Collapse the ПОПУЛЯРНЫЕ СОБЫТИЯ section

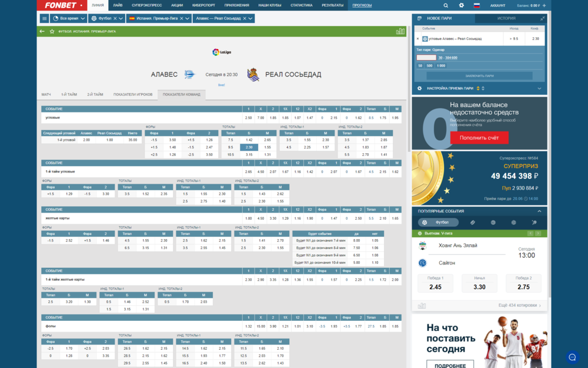click(x=539, y=211)
